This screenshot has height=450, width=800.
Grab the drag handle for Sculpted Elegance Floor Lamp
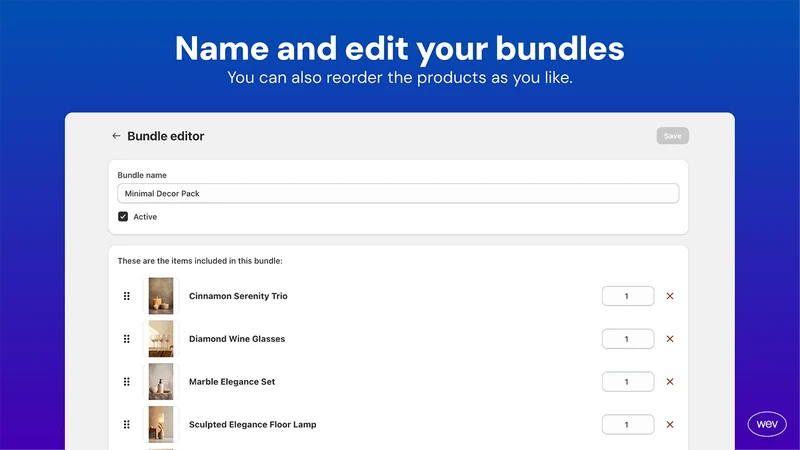tap(127, 424)
